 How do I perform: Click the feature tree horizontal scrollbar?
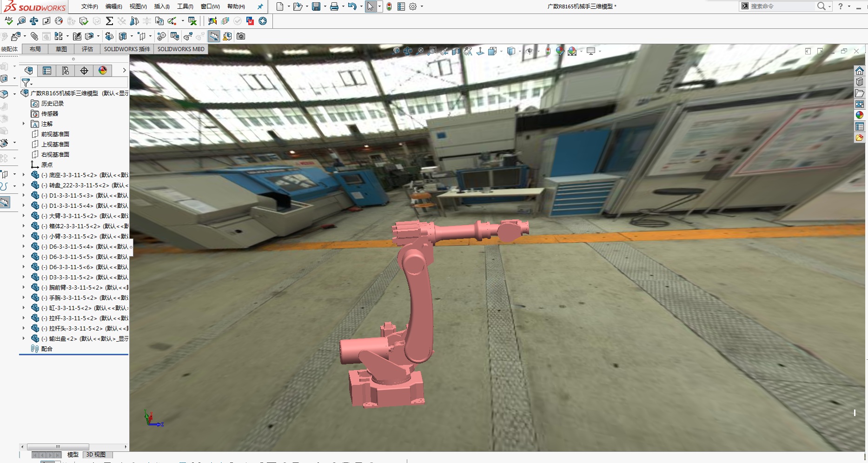(x=58, y=447)
